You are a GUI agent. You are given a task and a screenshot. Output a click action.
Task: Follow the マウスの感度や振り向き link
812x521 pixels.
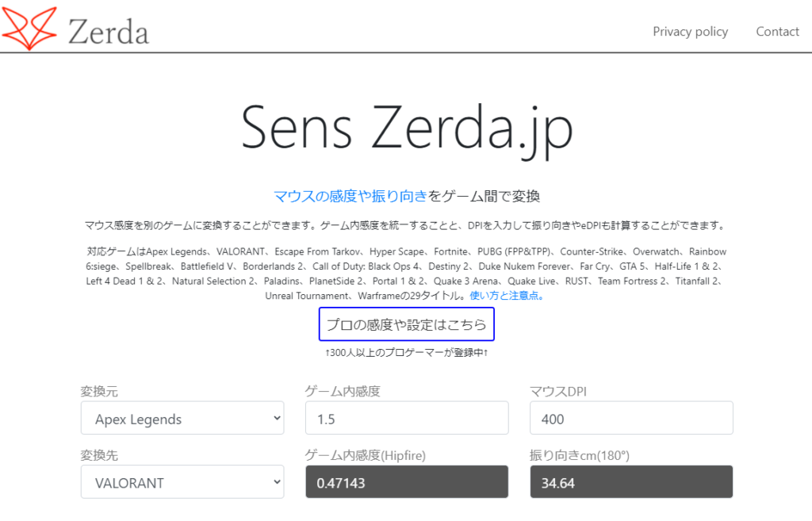pos(350,196)
